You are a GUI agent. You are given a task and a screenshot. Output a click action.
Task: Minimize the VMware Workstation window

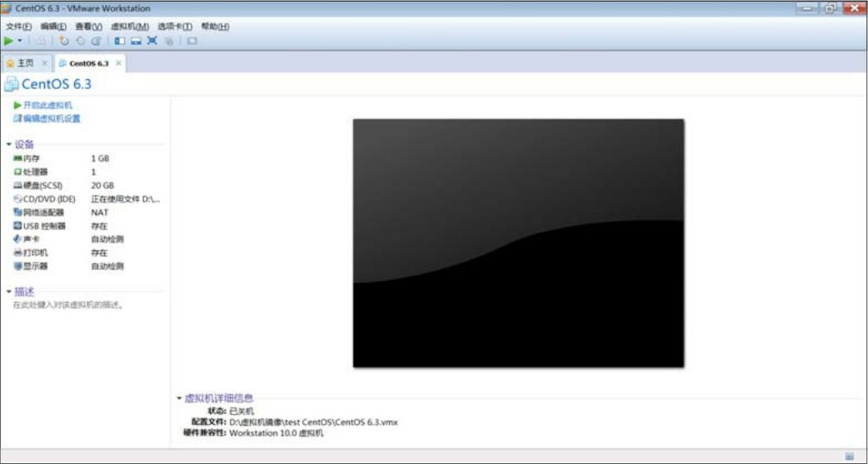[x=807, y=8]
